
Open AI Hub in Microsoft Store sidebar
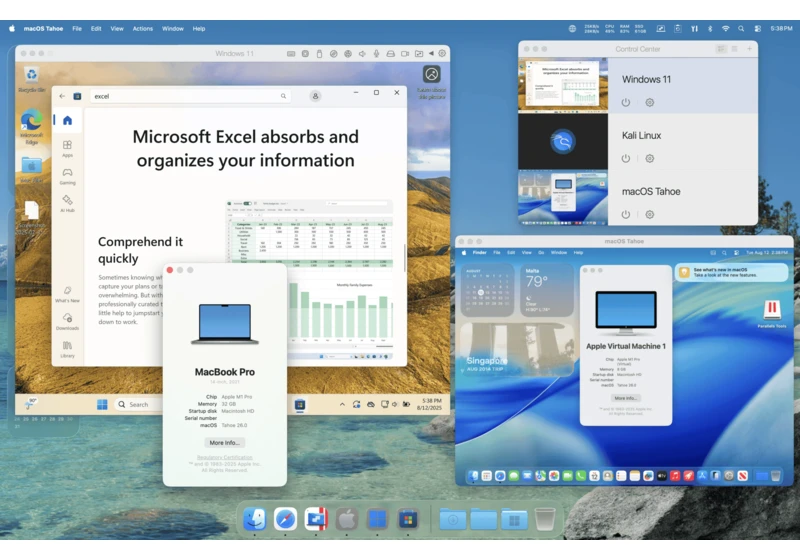pos(67,203)
